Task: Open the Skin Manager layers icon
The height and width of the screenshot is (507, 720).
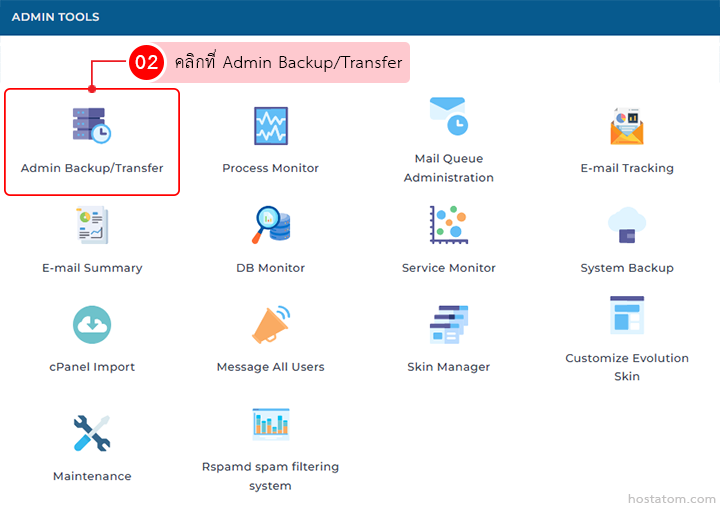Action: pos(448,324)
